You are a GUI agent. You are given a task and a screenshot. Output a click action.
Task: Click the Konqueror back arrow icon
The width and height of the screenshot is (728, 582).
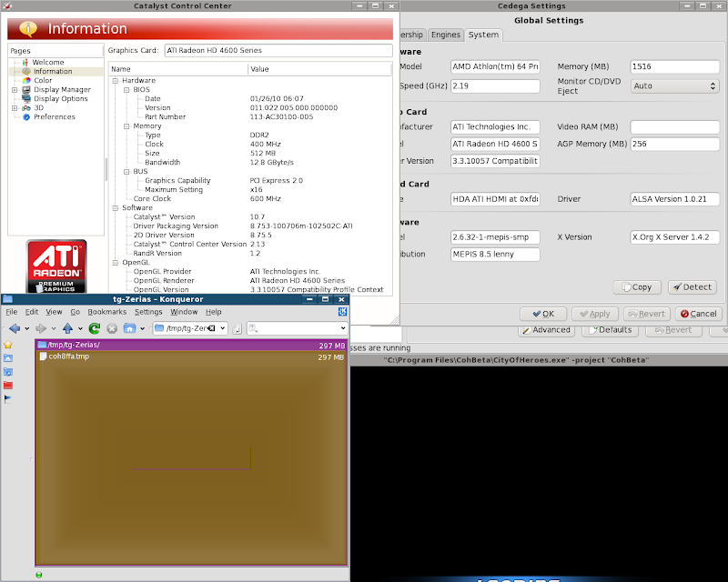(x=14, y=328)
